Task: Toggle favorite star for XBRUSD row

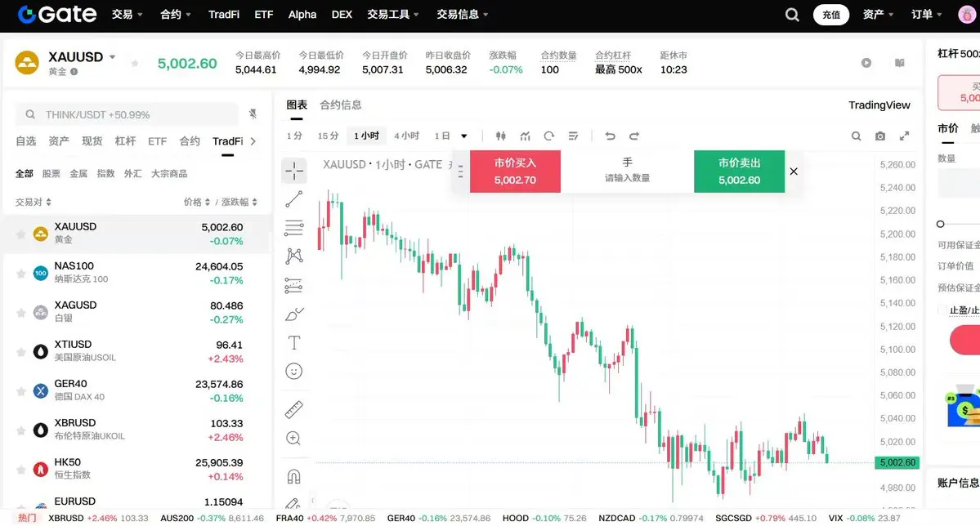Action: (x=20, y=430)
